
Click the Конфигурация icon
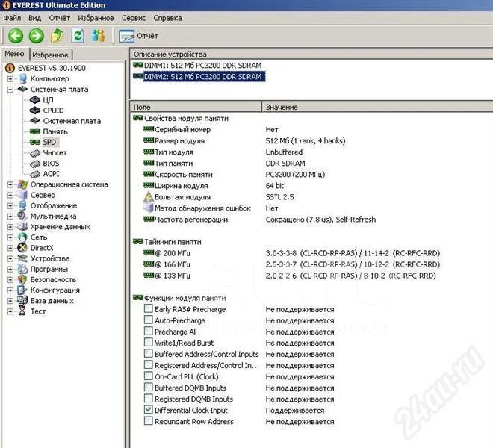pos(22,290)
